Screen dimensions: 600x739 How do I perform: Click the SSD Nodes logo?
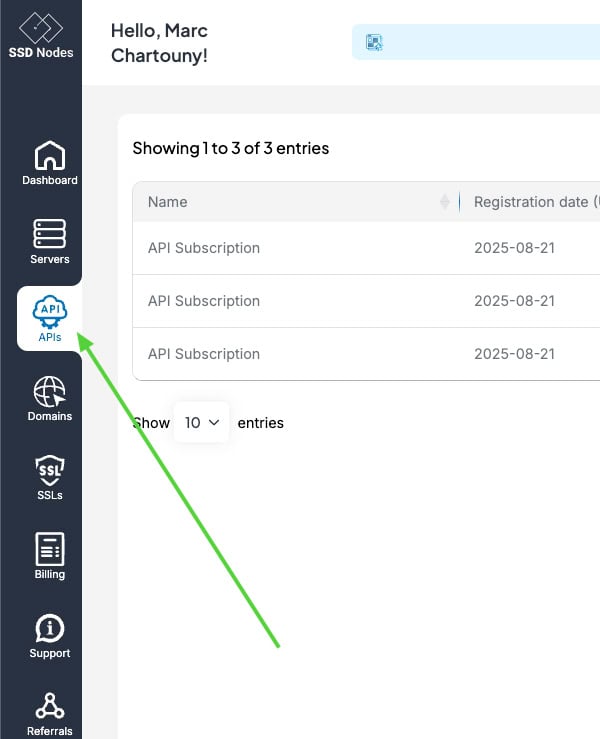(41, 34)
